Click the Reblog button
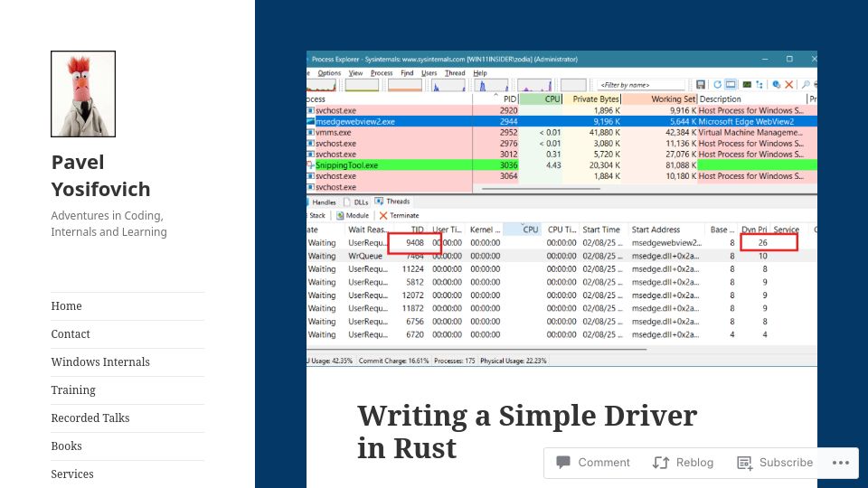This screenshot has width=868, height=488. point(683,463)
